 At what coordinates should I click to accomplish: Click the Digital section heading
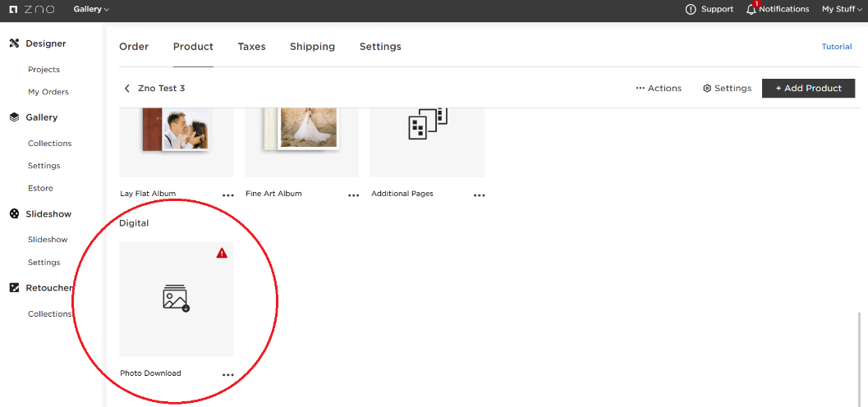pos(135,223)
